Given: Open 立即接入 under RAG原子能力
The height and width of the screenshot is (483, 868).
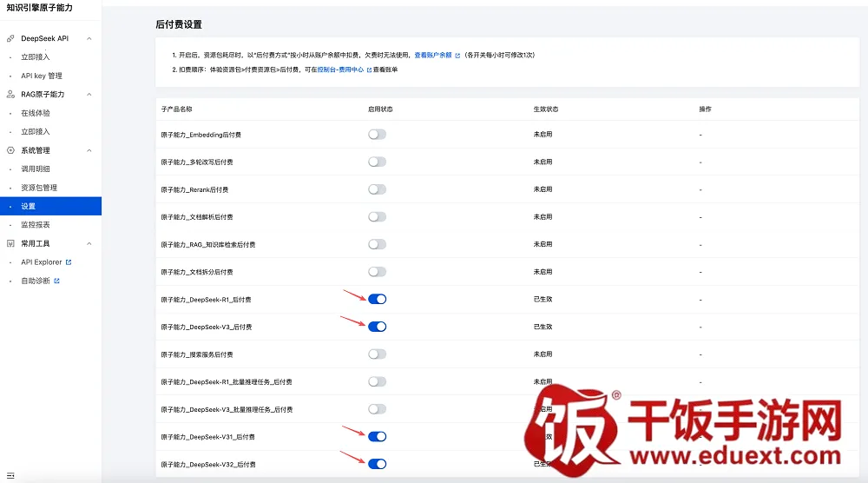Looking at the screenshot, I should (36, 132).
